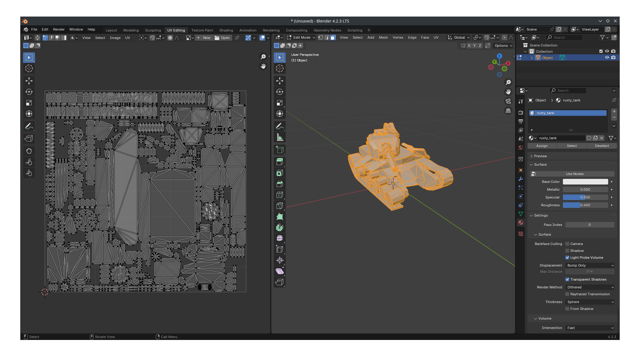The image size is (640, 364).
Task: Click the Bevel tool icon
Action: 280,184
